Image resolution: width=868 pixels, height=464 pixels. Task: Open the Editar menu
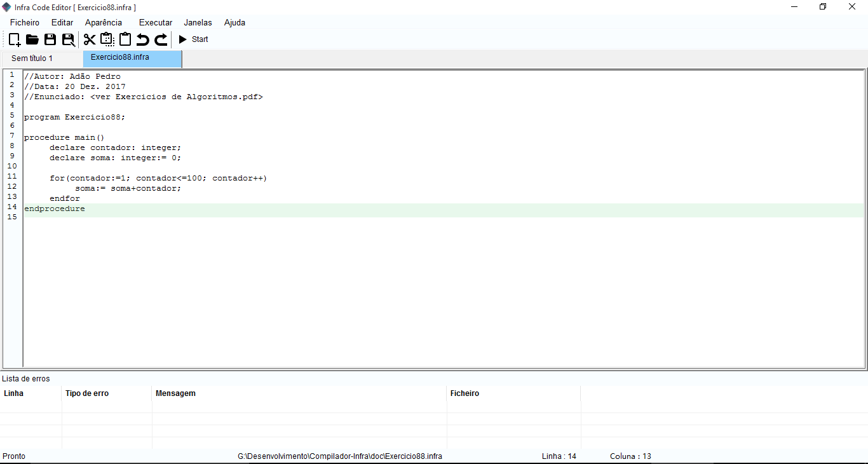pyautogui.click(x=62, y=22)
